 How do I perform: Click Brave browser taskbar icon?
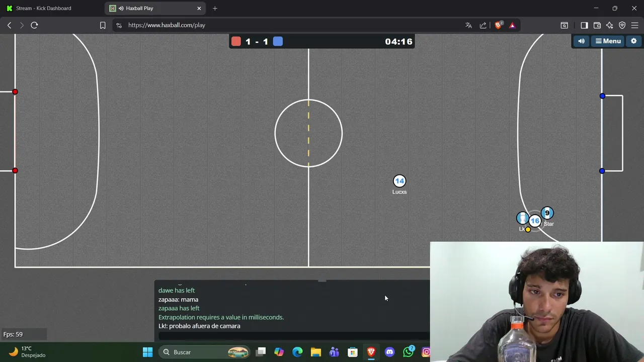click(x=371, y=352)
